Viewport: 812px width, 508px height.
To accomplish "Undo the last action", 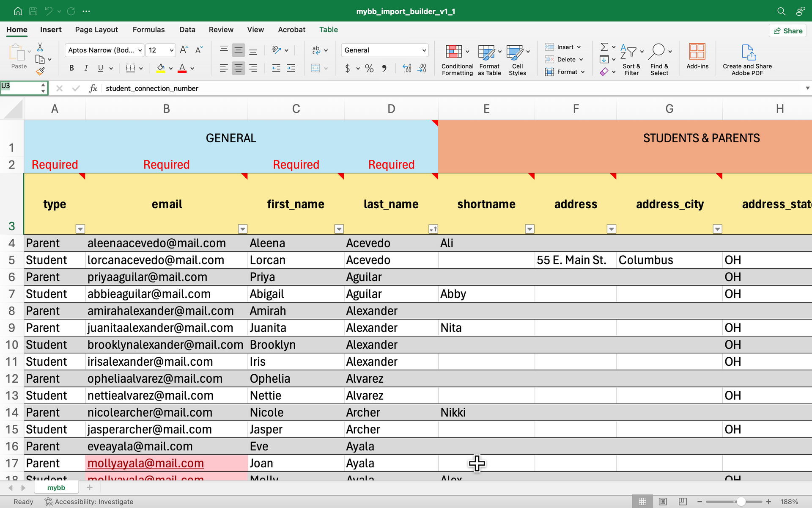I will coord(49,11).
